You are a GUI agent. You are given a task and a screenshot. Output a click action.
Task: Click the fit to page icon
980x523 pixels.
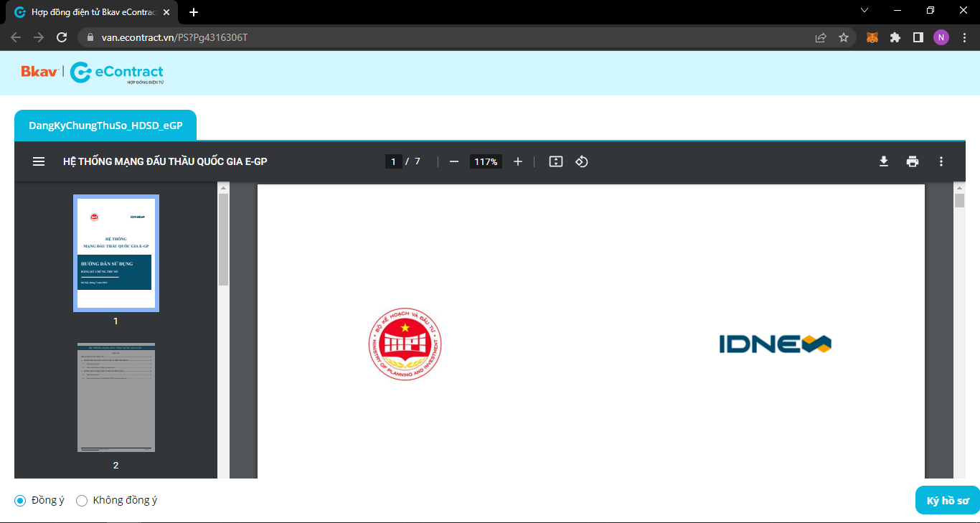(555, 161)
